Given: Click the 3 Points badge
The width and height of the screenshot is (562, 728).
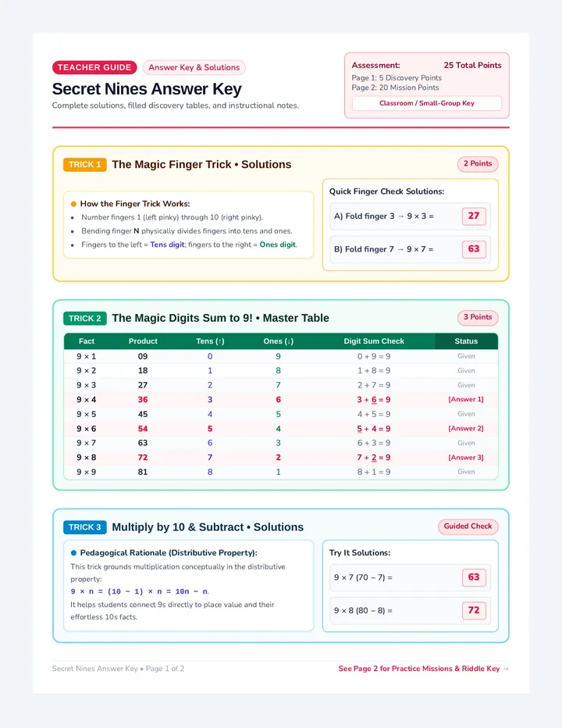Looking at the screenshot, I should (x=478, y=317).
